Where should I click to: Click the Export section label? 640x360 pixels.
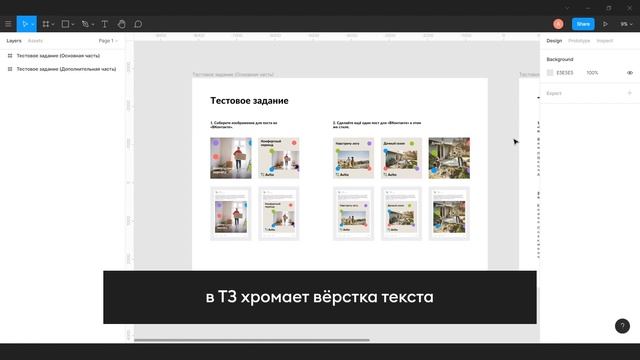pos(554,93)
